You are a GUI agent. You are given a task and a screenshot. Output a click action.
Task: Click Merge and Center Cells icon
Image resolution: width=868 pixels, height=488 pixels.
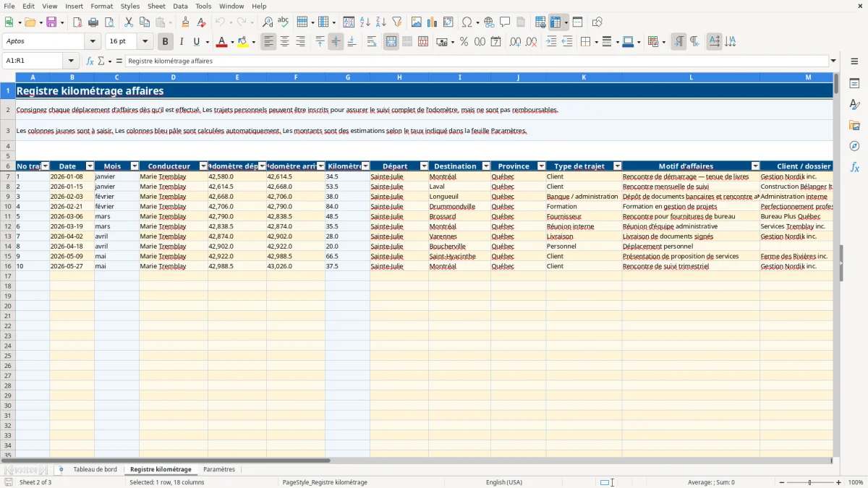[391, 42]
